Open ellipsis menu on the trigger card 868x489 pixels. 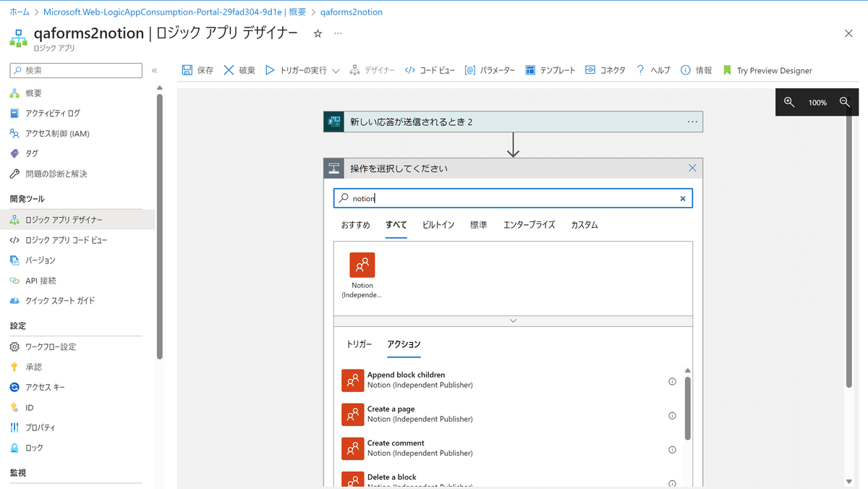[692, 122]
